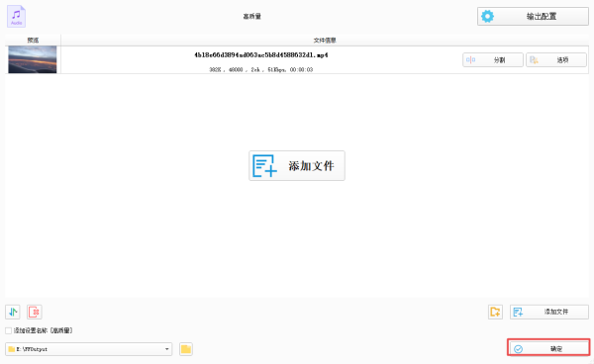Click the red remove file icon
The width and height of the screenshot is (594, 364).
(x=35, y=312)
